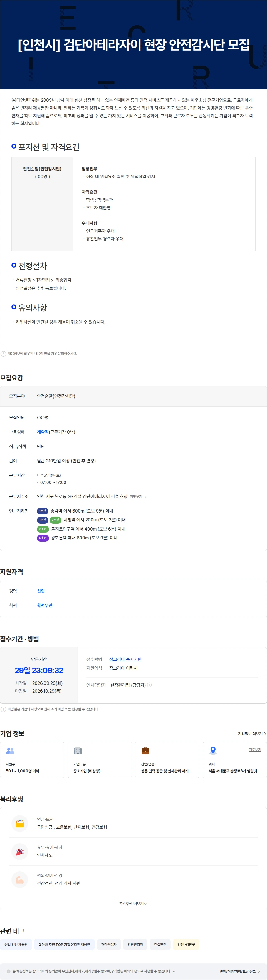Viewport: 267px width, 980px height.
Task: Click the 위치 map pin icon
Action: coord(213,751)
